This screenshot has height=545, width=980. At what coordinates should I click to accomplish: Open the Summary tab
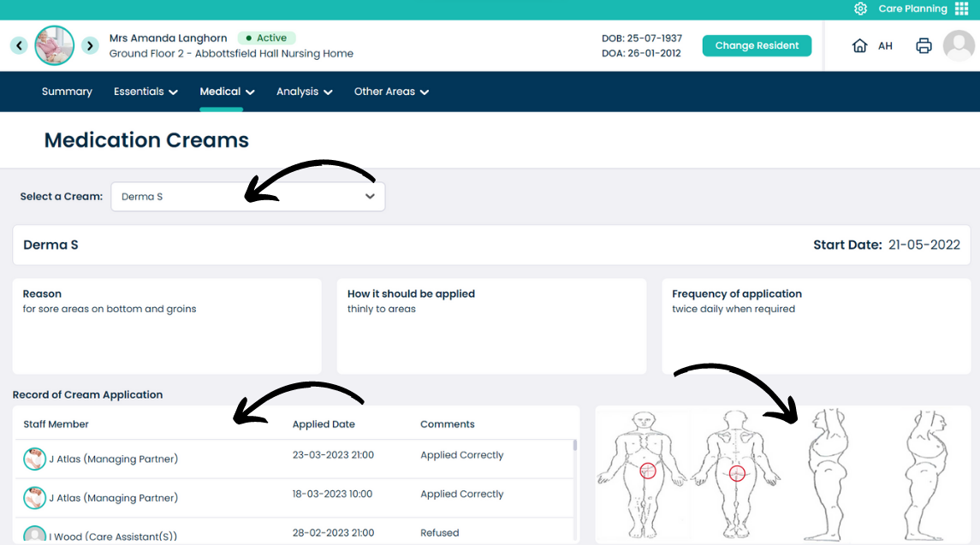pyautogui.click(x=67, y=92)
